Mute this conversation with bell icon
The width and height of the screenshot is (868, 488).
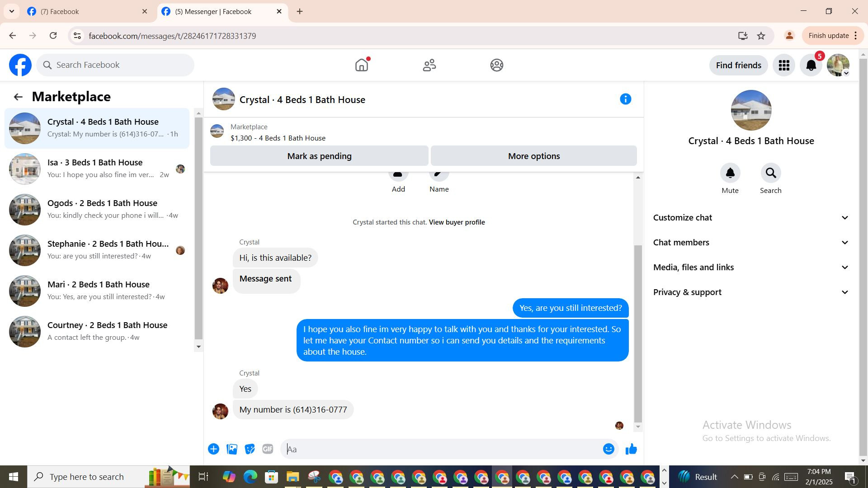click(730, 174)
